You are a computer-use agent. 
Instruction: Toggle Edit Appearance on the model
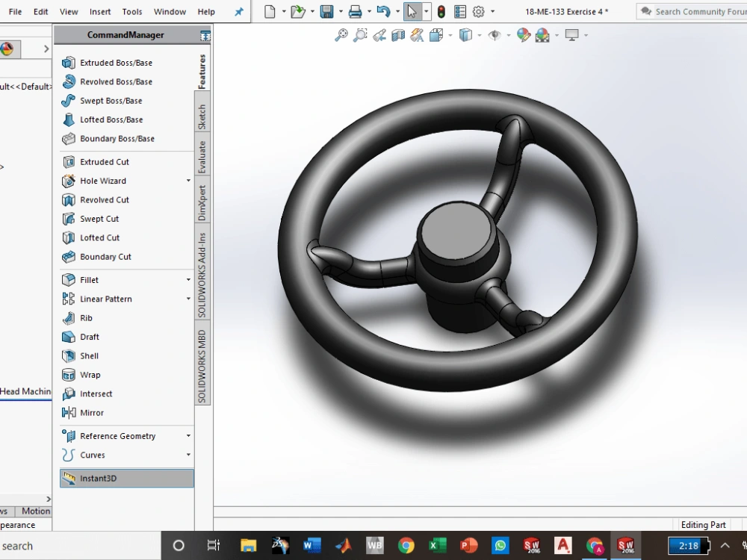(x=523, y=34)
